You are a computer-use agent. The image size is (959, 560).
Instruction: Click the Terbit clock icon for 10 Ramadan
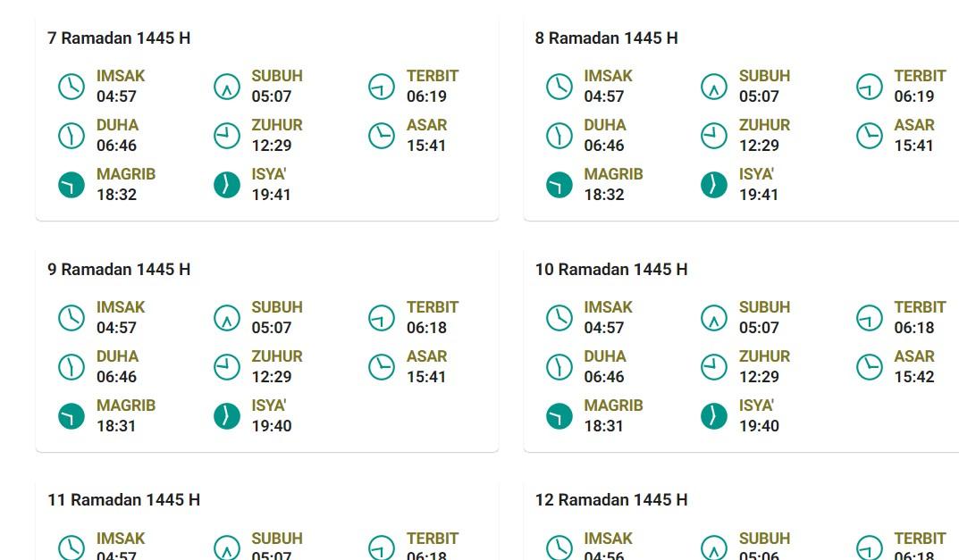870,318
